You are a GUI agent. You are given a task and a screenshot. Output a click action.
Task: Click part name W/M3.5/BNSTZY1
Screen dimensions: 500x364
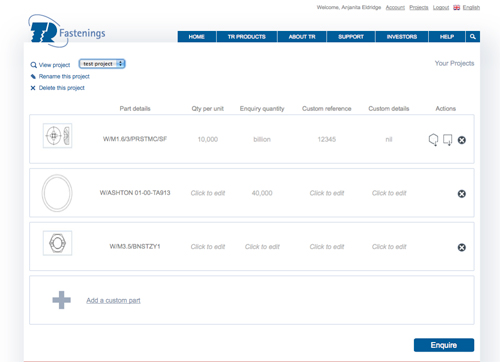135,246
